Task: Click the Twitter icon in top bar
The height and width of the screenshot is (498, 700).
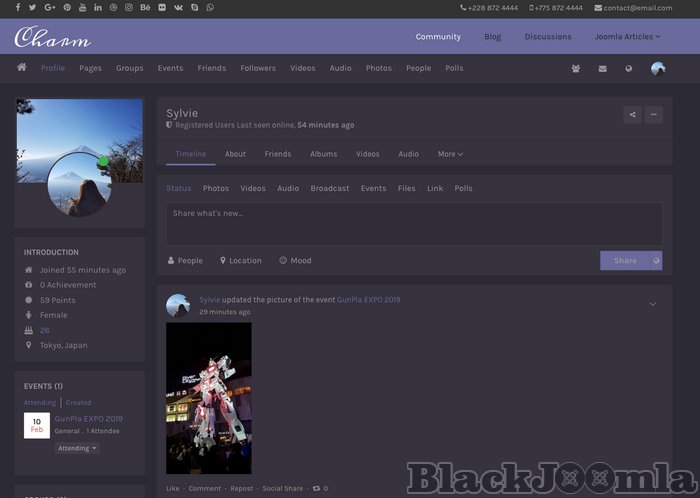Action: click(x=33, y=8)
